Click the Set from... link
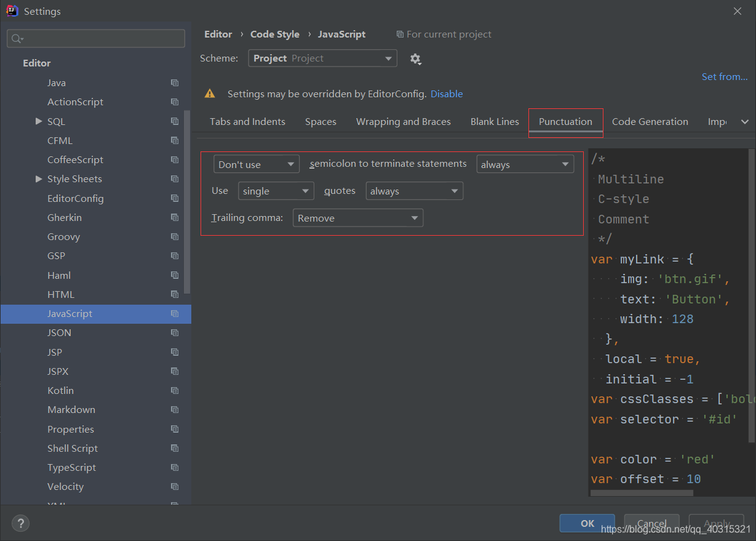756x541 pixels. tap(725, 76)
